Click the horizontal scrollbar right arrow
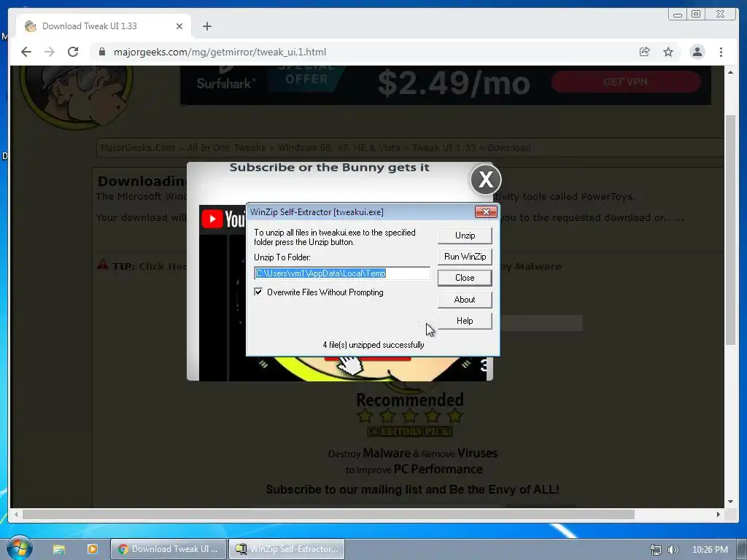Image resolution: width=747 pixels, height=560 pixels. (x=719, y=514)
